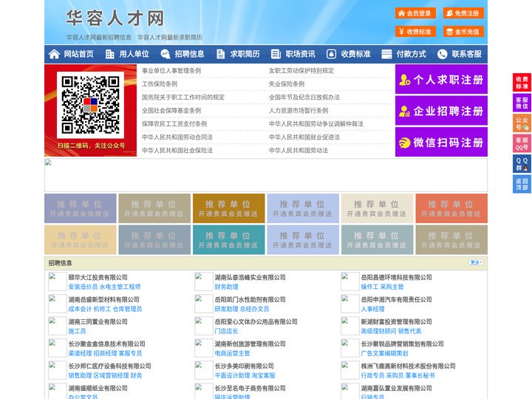
Task: Open company 株洲飞鹿高新材料技术股份有限公司
Action: point(408,366)
